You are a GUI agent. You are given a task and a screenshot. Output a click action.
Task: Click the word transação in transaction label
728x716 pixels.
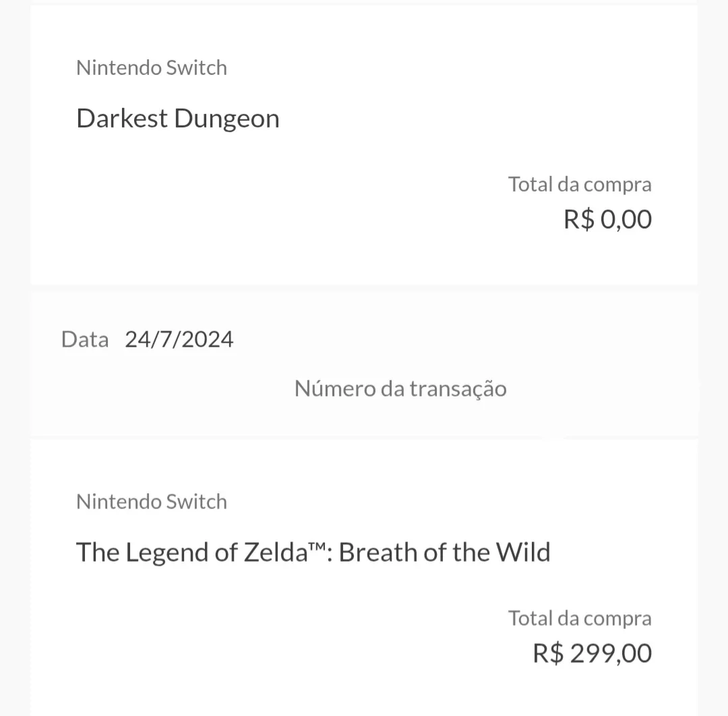458,389
